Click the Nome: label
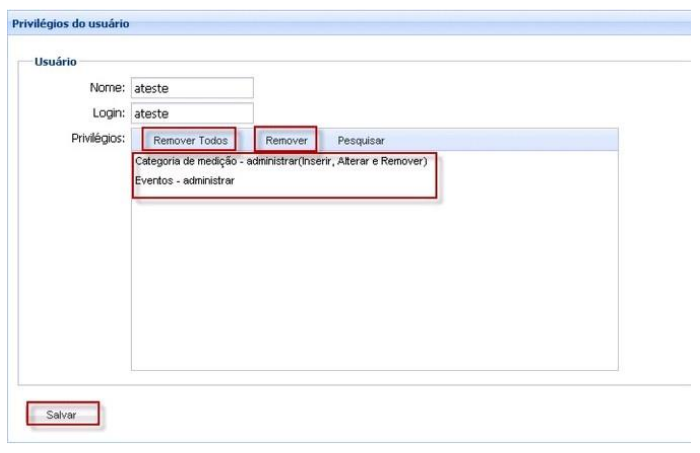 click(107, 88)
